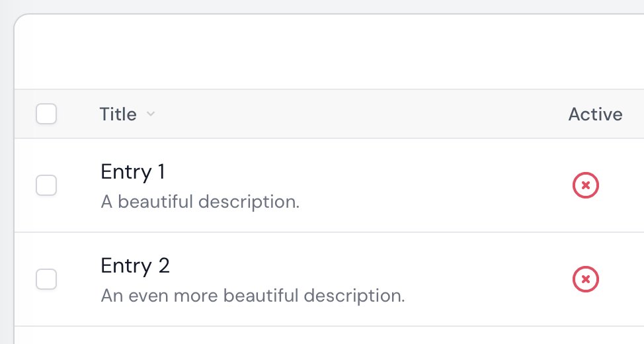Sort the table by Title column

pyautogui.click(x=128, y=114)
